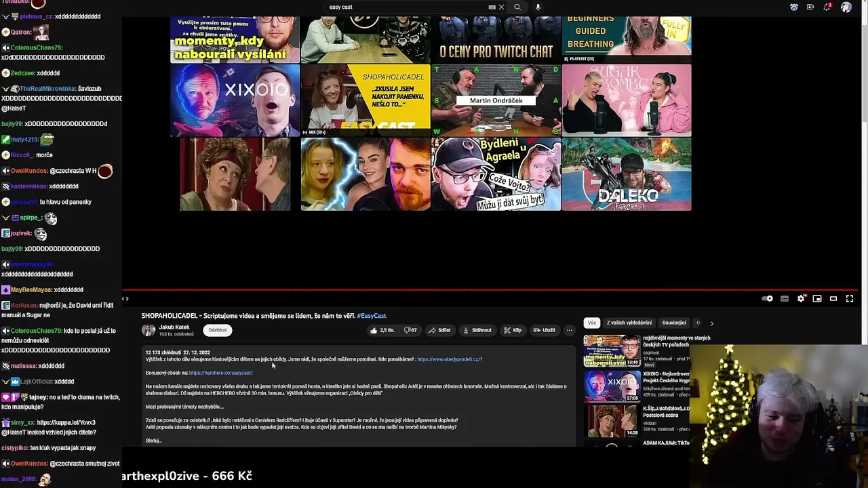Enter fullscreen in the video player

click(850, 298)
